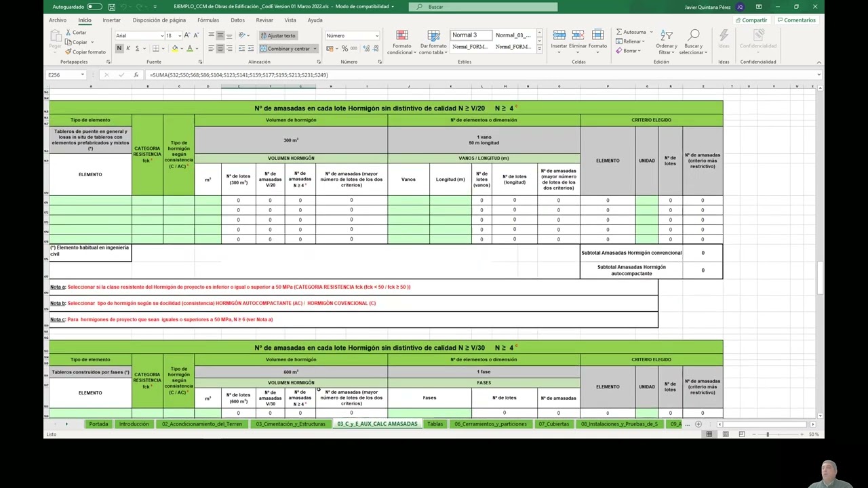The width and height of the screenshot is (868, 488).
Task: Apply thousands separator 000 icon
Action: [353, 48]
